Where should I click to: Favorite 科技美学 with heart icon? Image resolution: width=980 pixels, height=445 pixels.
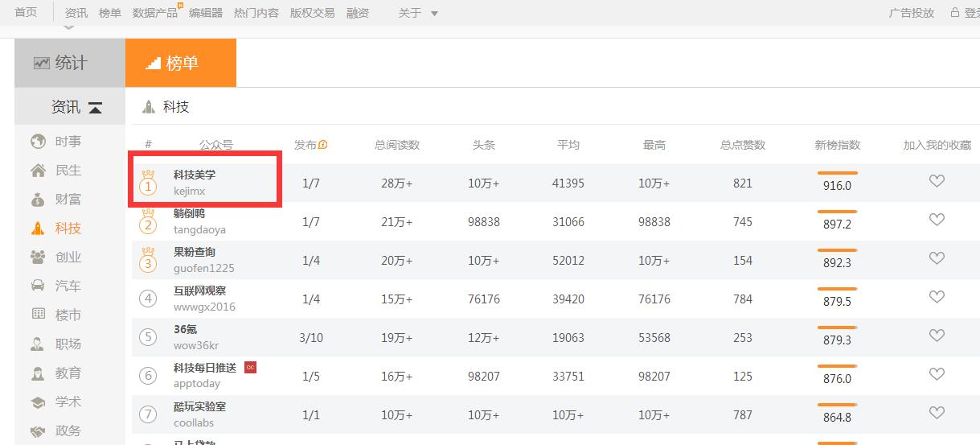pos(937,181)
